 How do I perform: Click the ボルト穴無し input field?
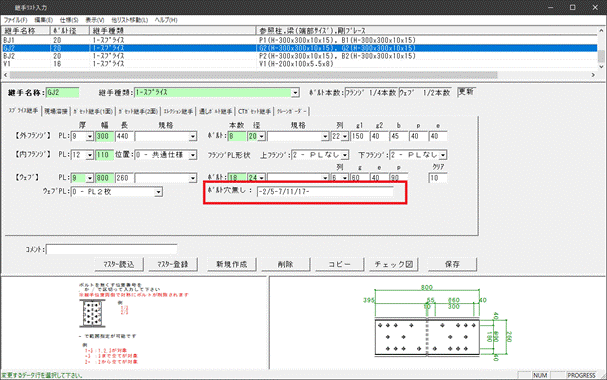click(325, 192)
